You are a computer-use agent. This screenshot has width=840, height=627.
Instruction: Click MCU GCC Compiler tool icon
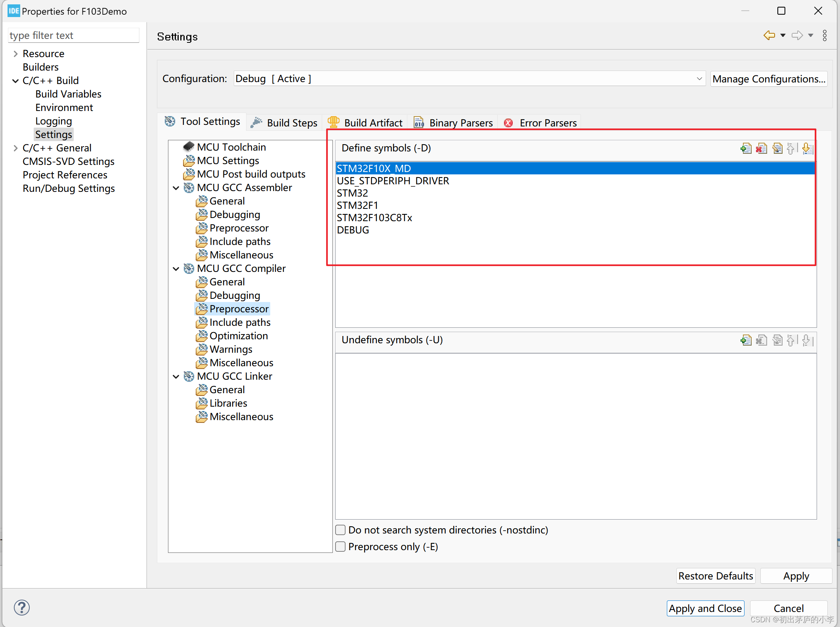(x=189, y=268)
